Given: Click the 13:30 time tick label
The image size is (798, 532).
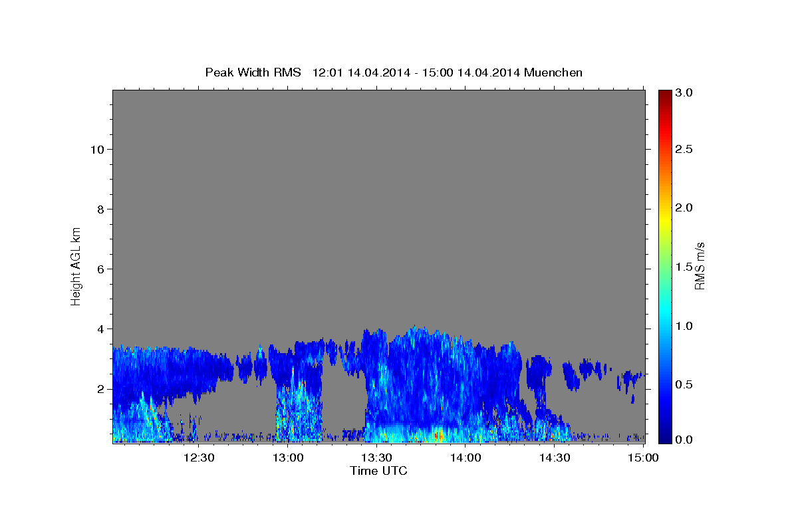Looking at the screenshot, I should click(x=376, y=458).
